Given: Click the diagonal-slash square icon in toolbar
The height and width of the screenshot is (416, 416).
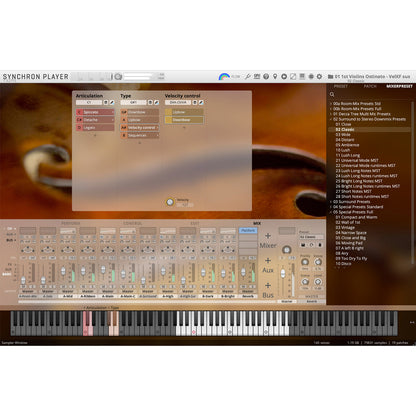Looking at the screenshot, I should 293,77.
